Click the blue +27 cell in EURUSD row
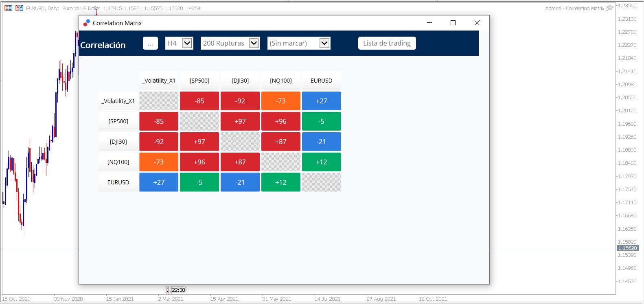 159,182
